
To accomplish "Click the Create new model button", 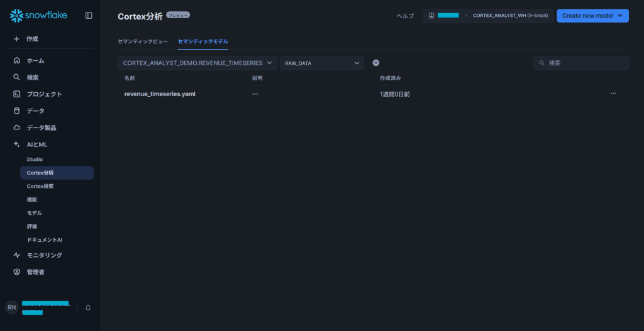I will [592, 16].
